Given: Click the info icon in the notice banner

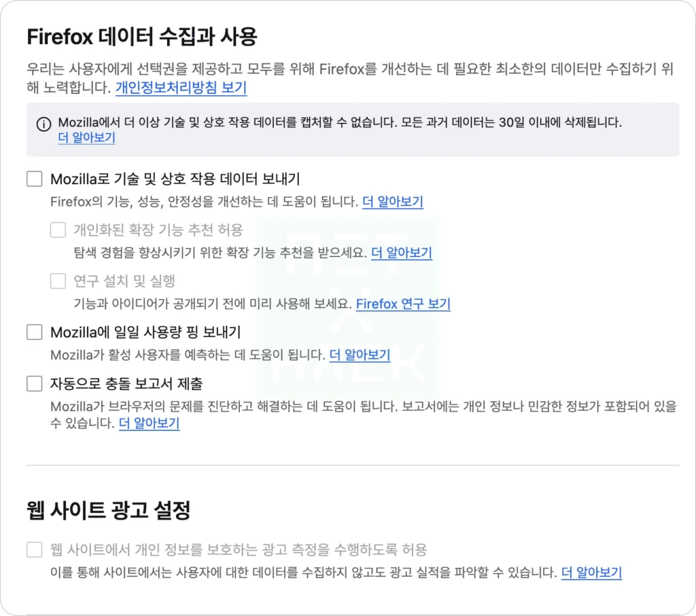Looking at the screenshot, I should [x=43, y=124].
